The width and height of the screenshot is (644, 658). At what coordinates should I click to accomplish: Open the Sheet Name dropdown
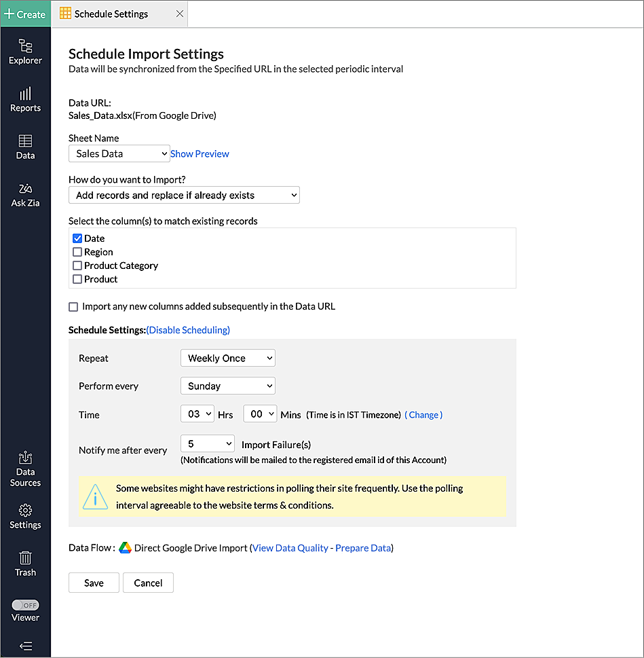[x=119, y=154]
